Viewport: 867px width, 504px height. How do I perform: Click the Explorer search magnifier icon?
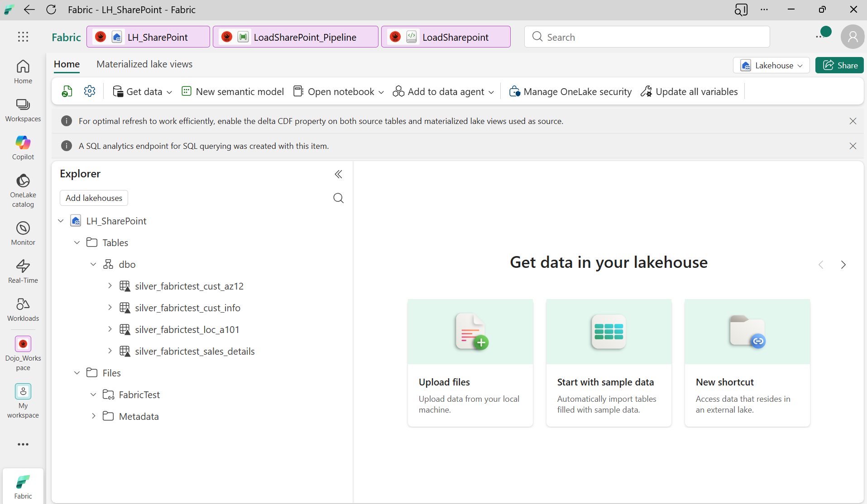(x=338, y=198)
